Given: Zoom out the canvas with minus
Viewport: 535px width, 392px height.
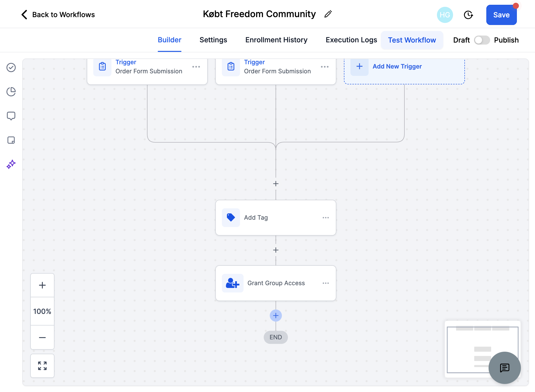Looking at the screenshot, I should [x=42, y=337].
